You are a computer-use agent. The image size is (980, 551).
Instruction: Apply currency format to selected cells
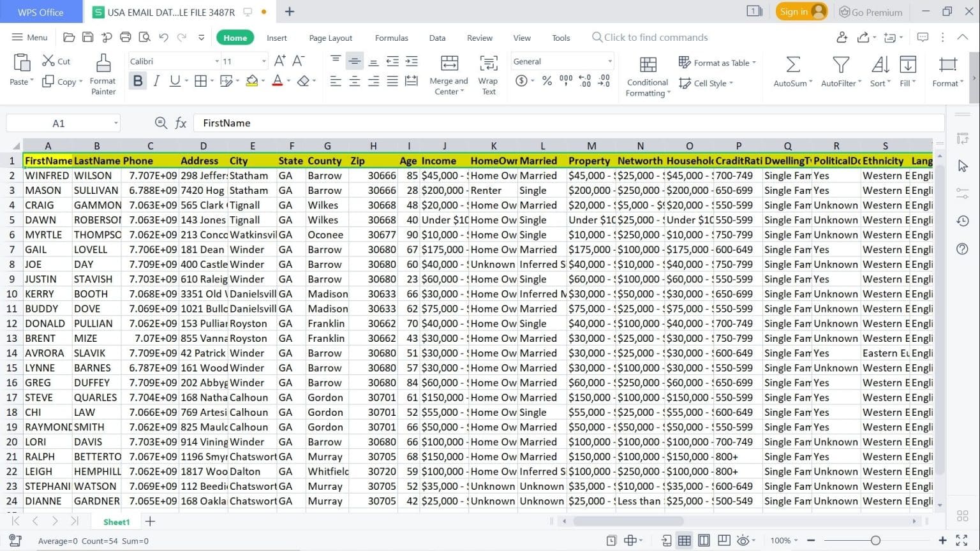(521, 81)
